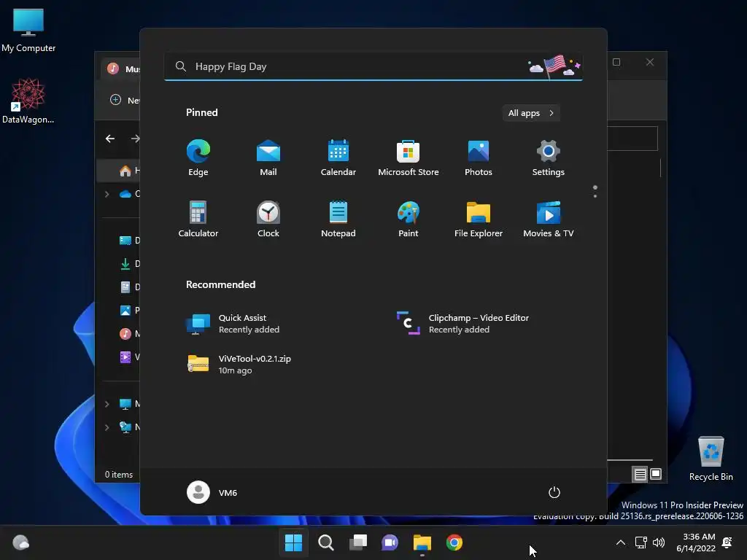The height and width of the screenshot is (560, 747).
Task: Click the Flag Day search highlight icon
Action: tap(554, 66)
